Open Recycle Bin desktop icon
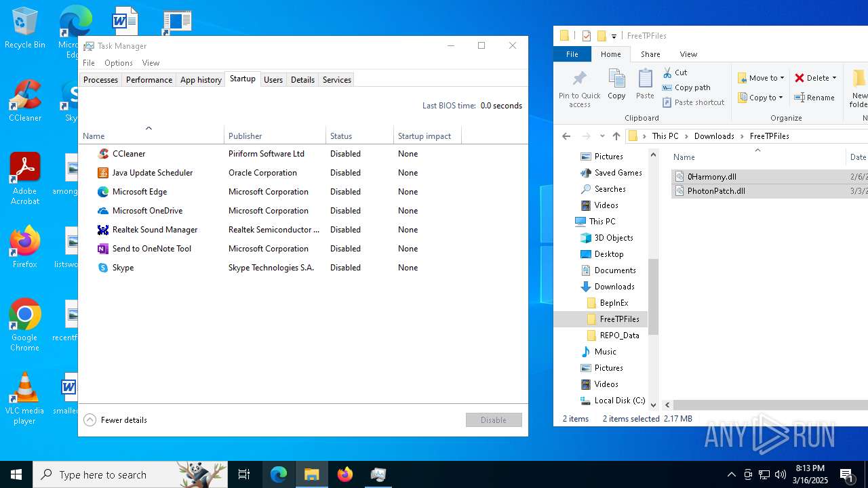The height and width of the screenshot is (488, 868). pyautogui.click(x=24, y=28)
